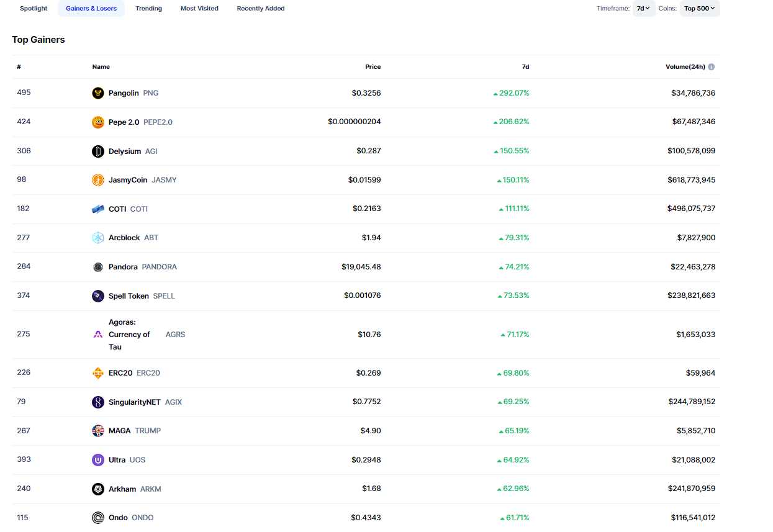Screen dimensions: 773x532
Task: Click the Pangolin coin logo icon
Action: pyautogui.click(x=97, y=93)
